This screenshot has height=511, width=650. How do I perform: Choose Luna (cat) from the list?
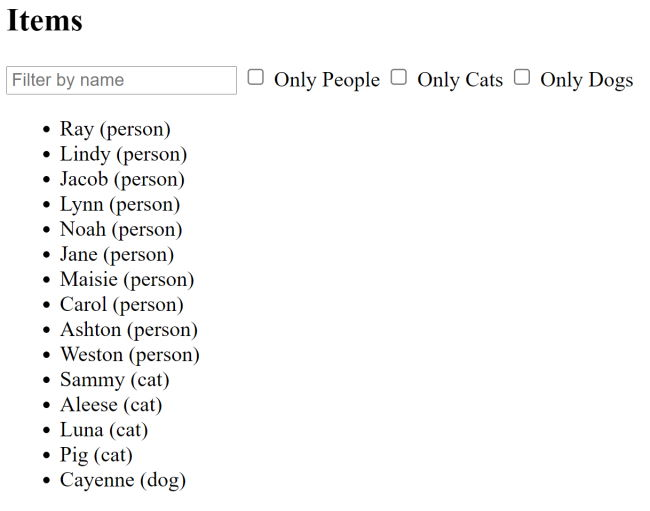104,429
